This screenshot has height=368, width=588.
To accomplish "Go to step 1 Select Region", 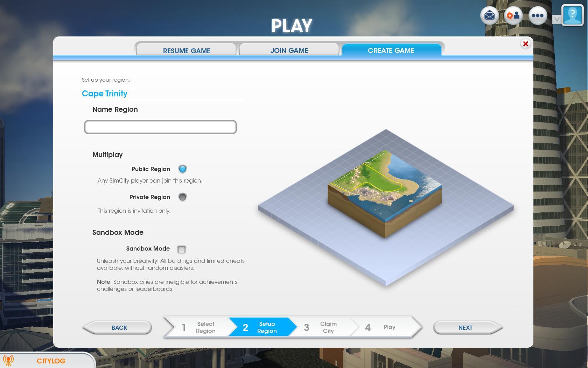I will 198,327.
